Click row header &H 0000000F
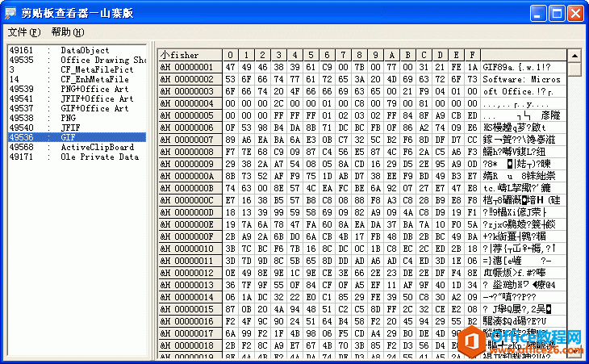Screen dimensions: 589x364 (190, 236)
